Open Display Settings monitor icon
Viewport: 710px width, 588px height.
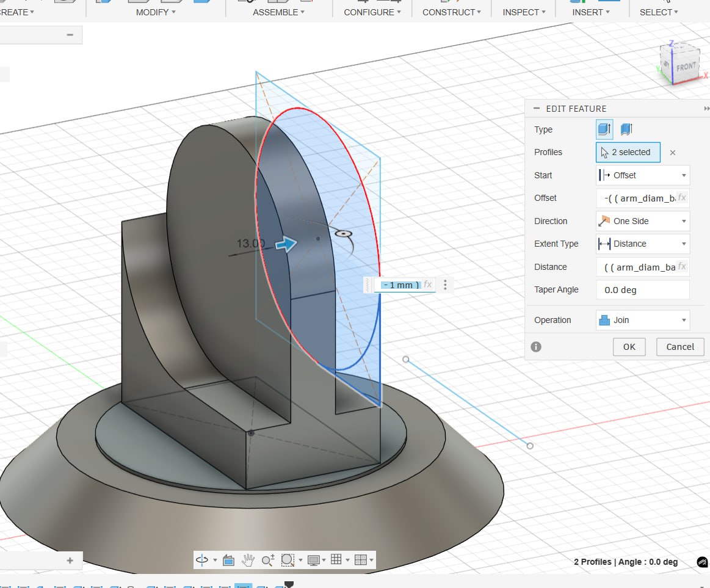pyautogui.click(x=314, y=560)
